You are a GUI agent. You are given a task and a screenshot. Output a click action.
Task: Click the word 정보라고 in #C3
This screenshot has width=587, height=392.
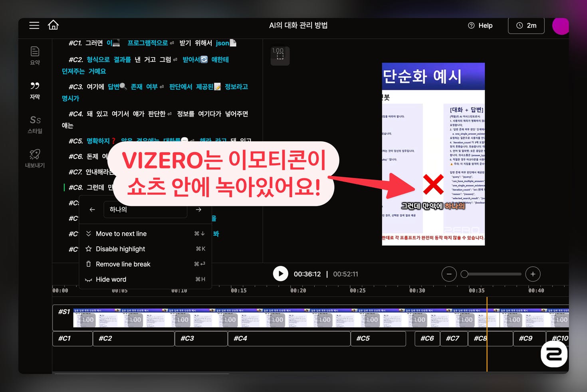click(x=236, y=87)
